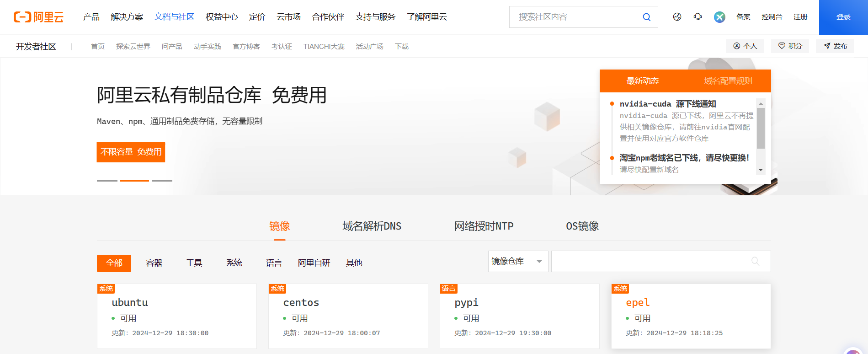Open the epel mirror card
This screenshot has height=354, width=868.
(x=691, y=316)
